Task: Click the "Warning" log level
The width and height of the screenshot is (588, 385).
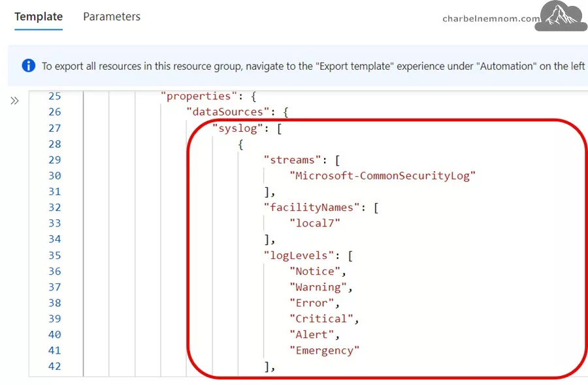Action: click(x=318, y=288)
